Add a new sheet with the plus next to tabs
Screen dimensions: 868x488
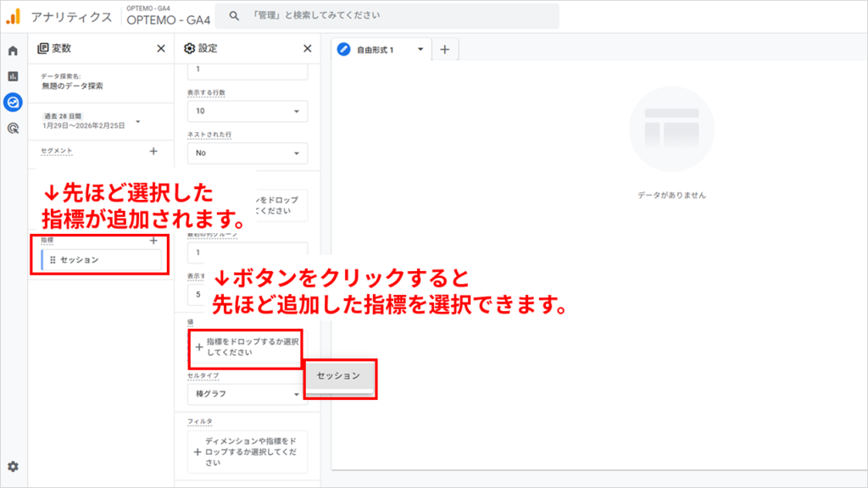pyautogui.click(x=446, y=50)
